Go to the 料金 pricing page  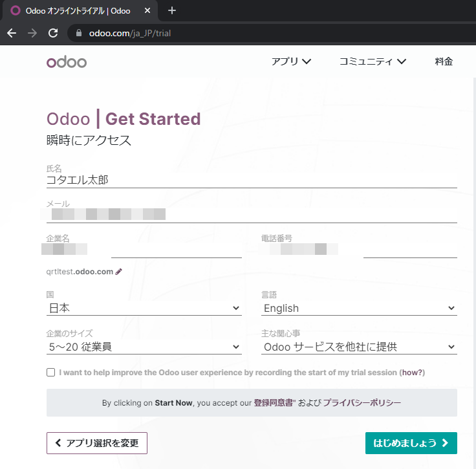click(x=444, y=61)
